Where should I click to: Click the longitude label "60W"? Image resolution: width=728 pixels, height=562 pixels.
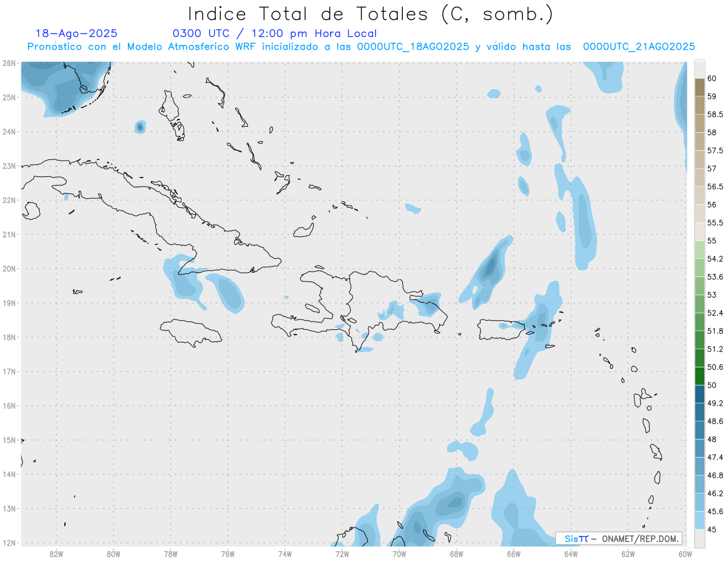click(x=685, y=554)
